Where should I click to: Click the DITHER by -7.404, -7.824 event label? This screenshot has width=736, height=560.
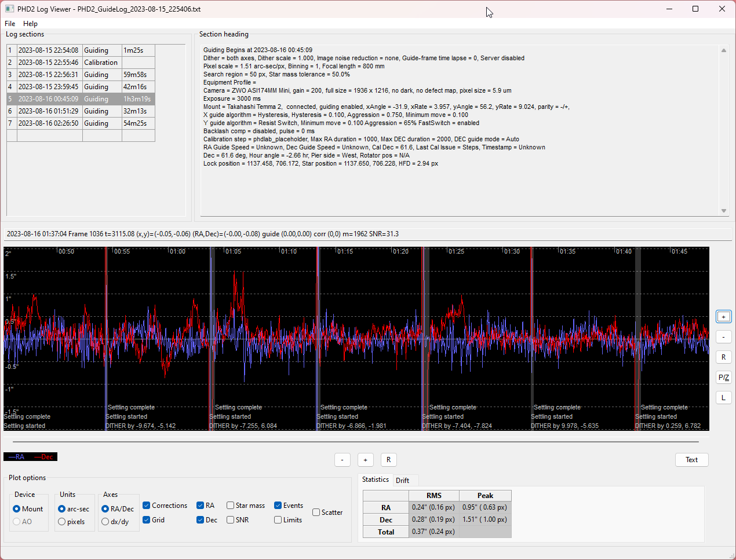click(x=457, y=426)
